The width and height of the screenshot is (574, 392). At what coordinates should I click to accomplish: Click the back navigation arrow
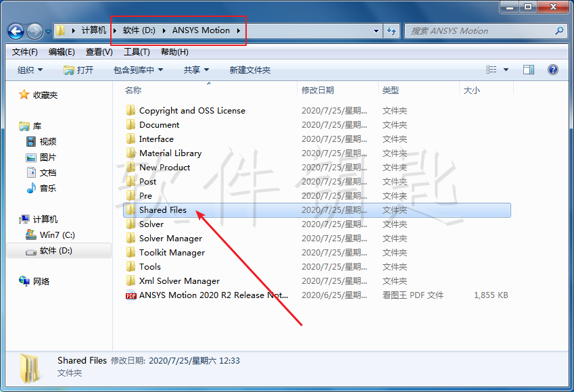[15, 30]
